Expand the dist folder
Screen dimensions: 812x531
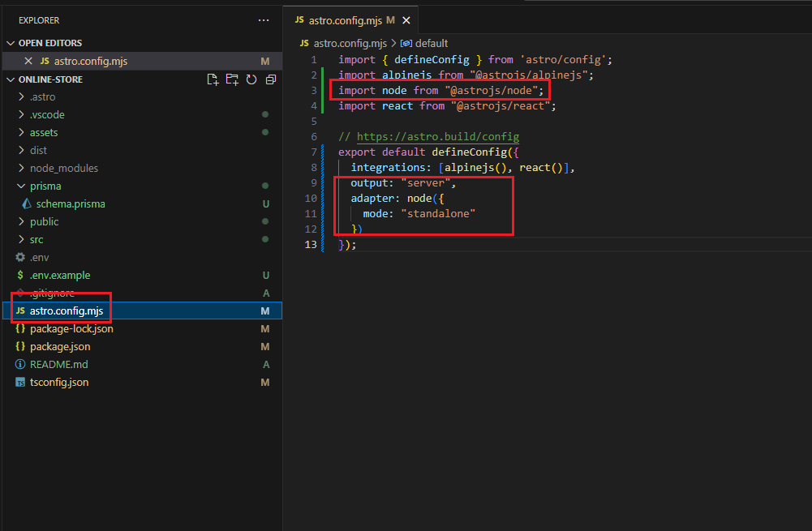21,150
